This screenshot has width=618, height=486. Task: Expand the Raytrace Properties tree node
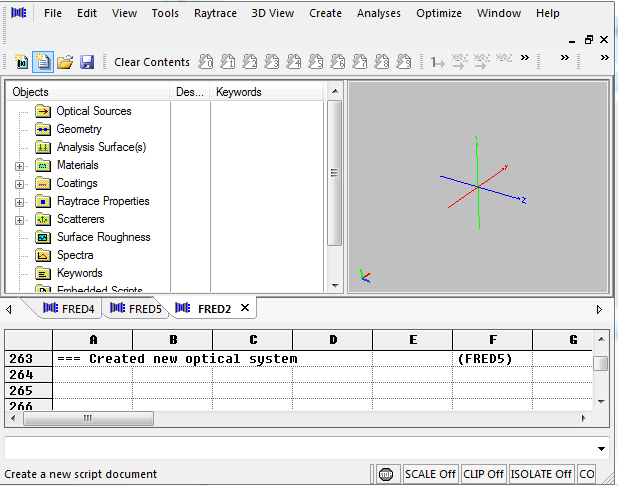(20, 201)
